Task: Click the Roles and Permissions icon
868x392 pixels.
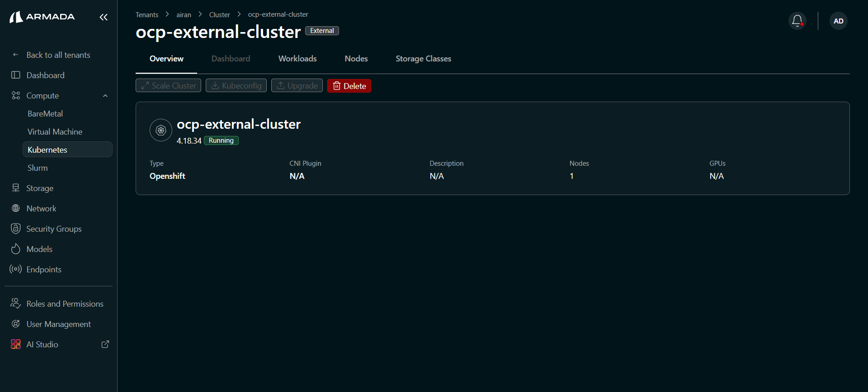Action: (16, 303)
